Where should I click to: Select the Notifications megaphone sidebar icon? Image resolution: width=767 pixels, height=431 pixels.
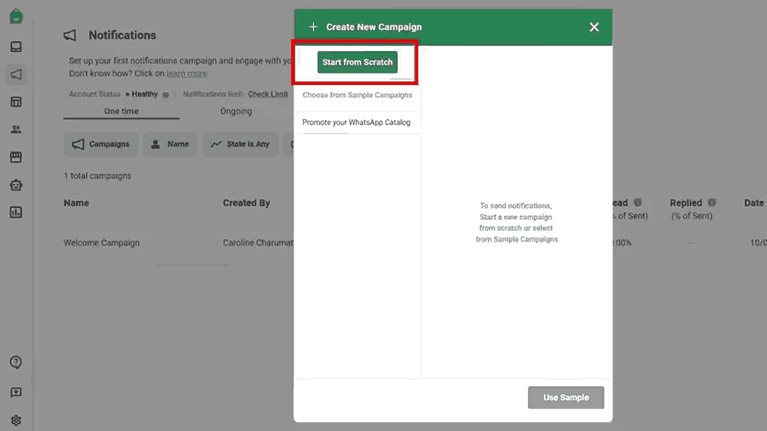coord(16,74)
